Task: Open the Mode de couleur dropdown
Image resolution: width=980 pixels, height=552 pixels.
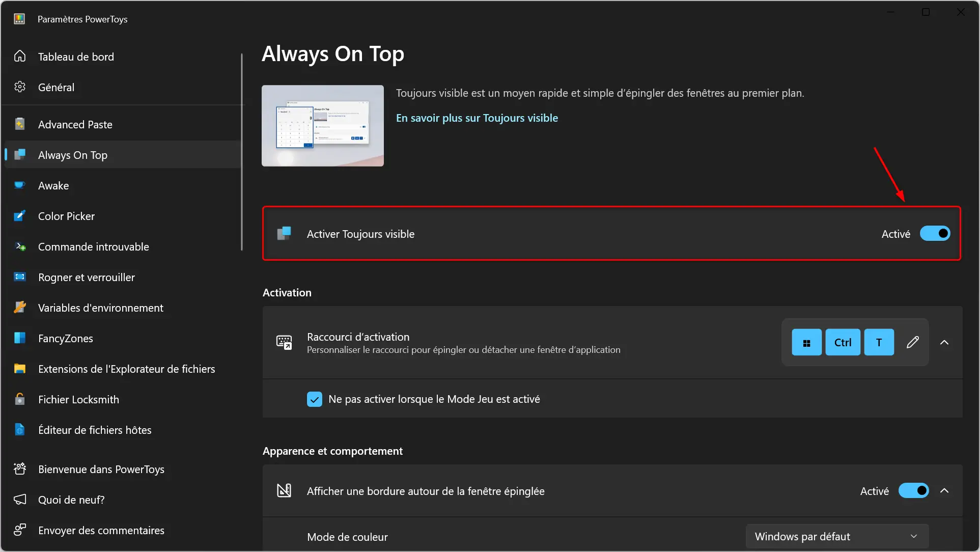Action: (x=837, y=537)
